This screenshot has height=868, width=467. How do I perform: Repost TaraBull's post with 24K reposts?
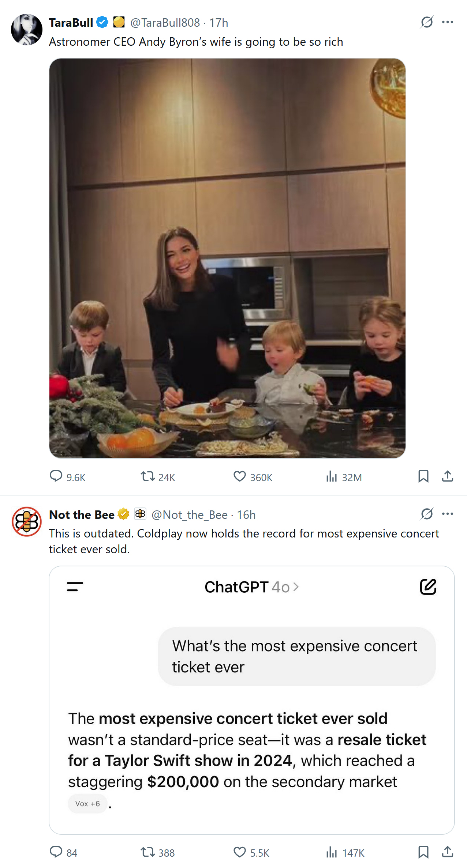(x=148, y=476)
